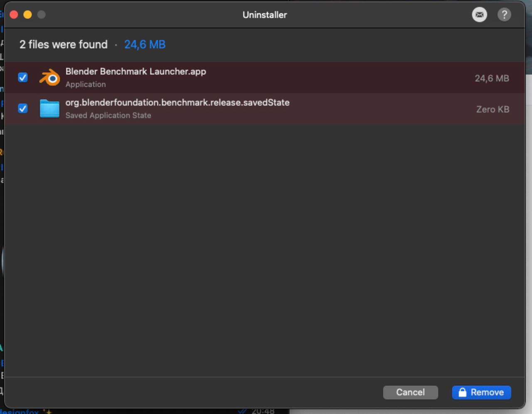
Task: Click the Blender logo app icon
Action: click(x=50, y=77)
